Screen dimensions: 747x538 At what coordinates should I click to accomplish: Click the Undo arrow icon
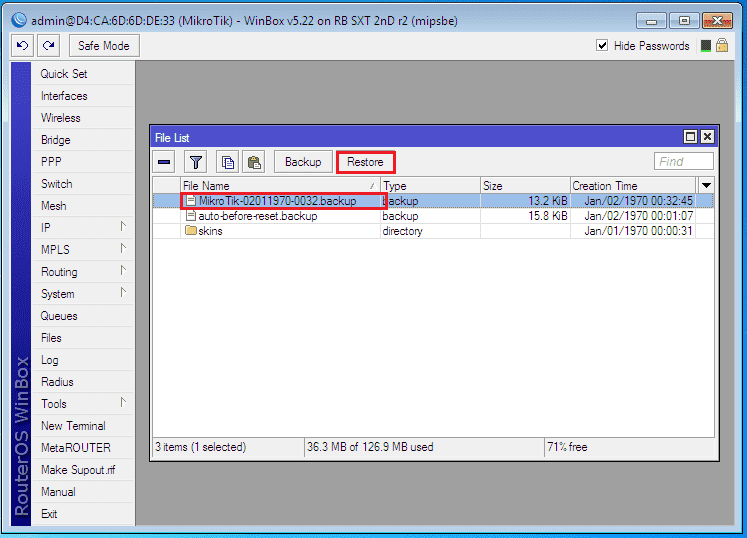[23, 46]
